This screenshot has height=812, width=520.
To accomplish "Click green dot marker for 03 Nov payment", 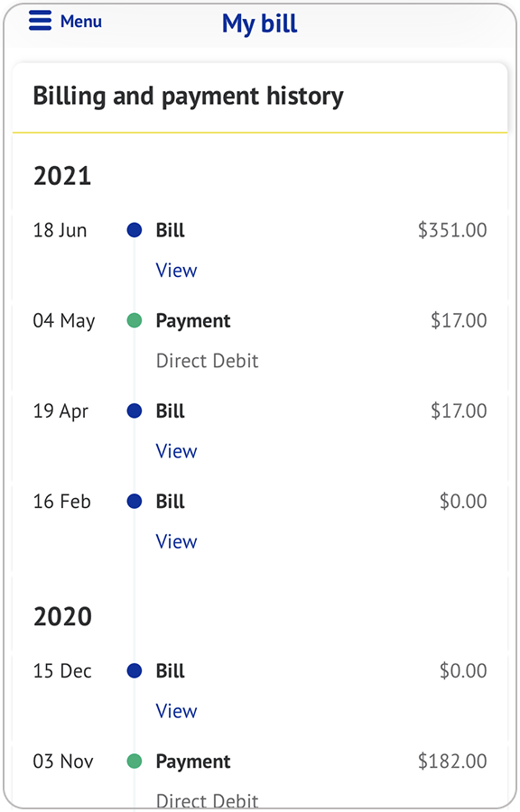I will tap(135, 761).
